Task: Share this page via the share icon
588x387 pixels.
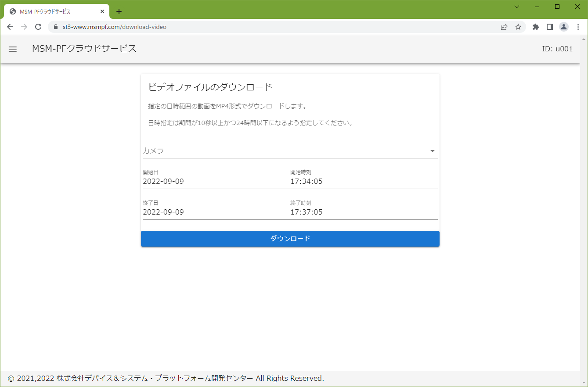Action: [x=504, y=27]
